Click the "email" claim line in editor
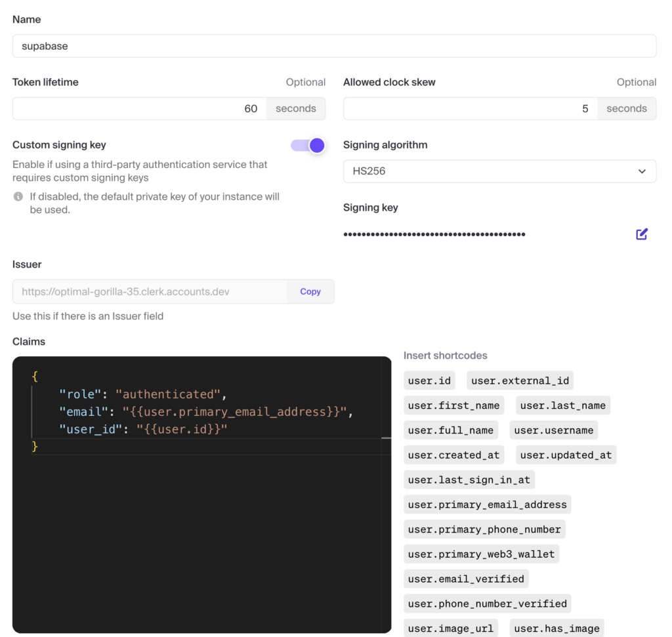 206,412
